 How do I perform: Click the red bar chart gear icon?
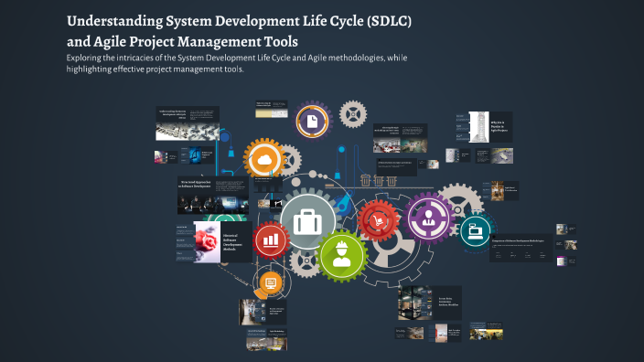coord(271,240)
